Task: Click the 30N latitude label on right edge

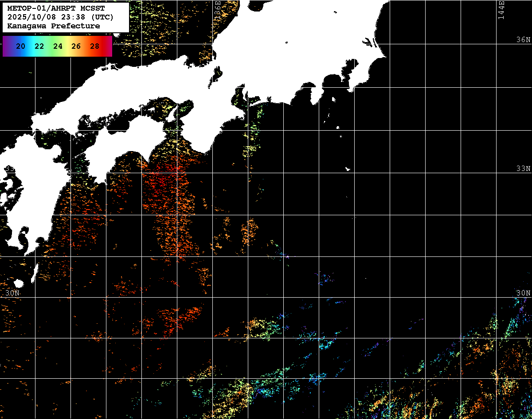Action: point(523,293)
